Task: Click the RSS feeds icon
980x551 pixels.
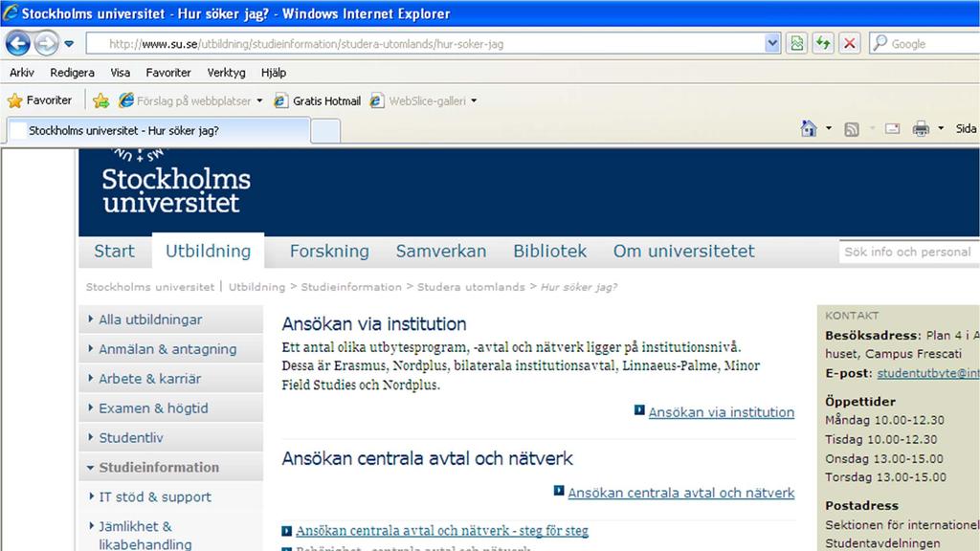Action: [851, 129]
